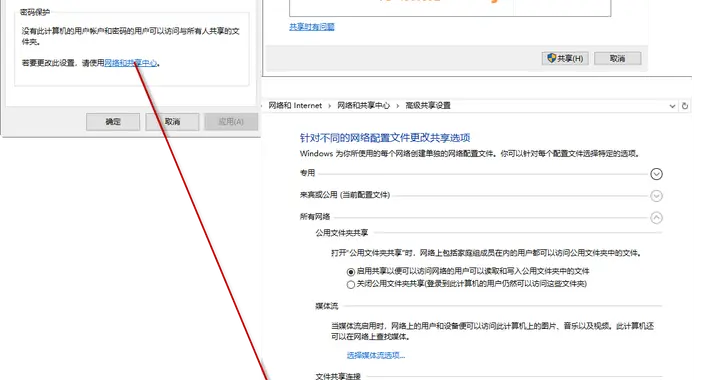Refresh the control panel page

(x=685, y=106)
